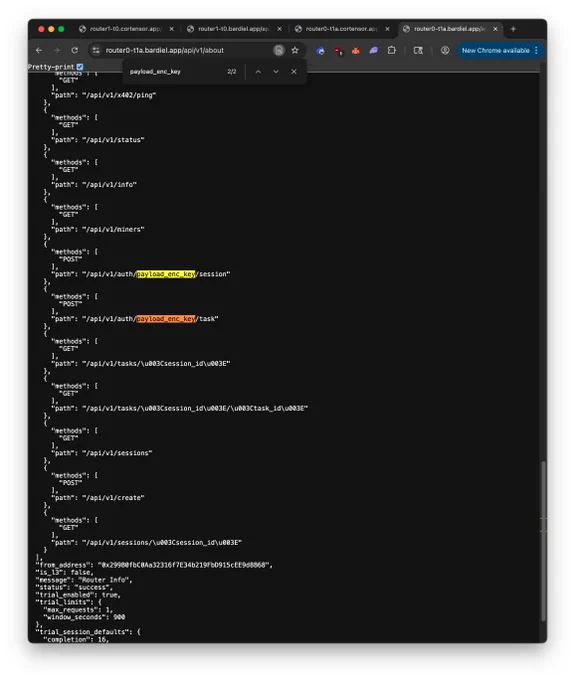Click the "max_requests": 1 line
The image size is (575, 680).
tap(78, 609)
